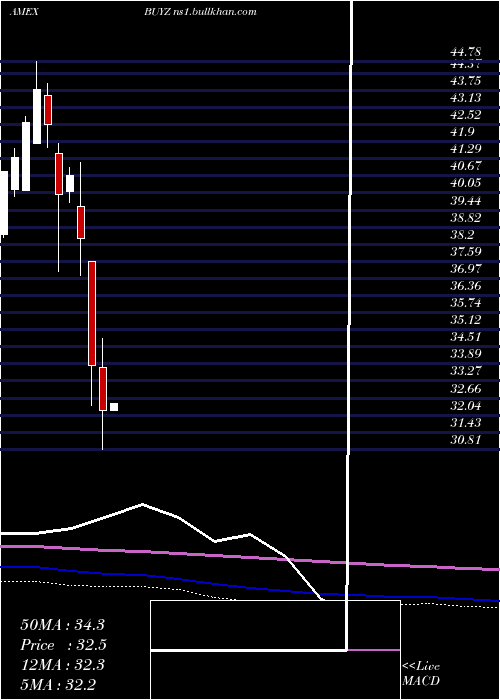Click the 41.9 price label
Viewport: 500px width, 700px height.
click(462, 132)
